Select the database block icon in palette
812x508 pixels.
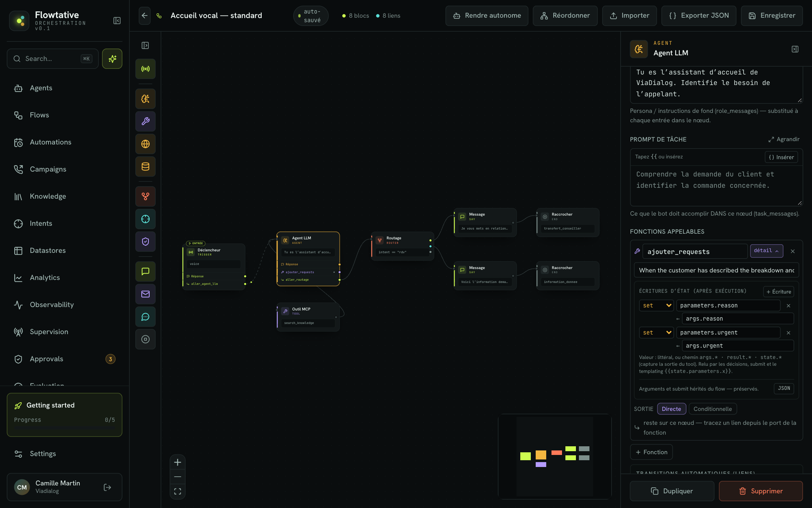pos(145,167)
